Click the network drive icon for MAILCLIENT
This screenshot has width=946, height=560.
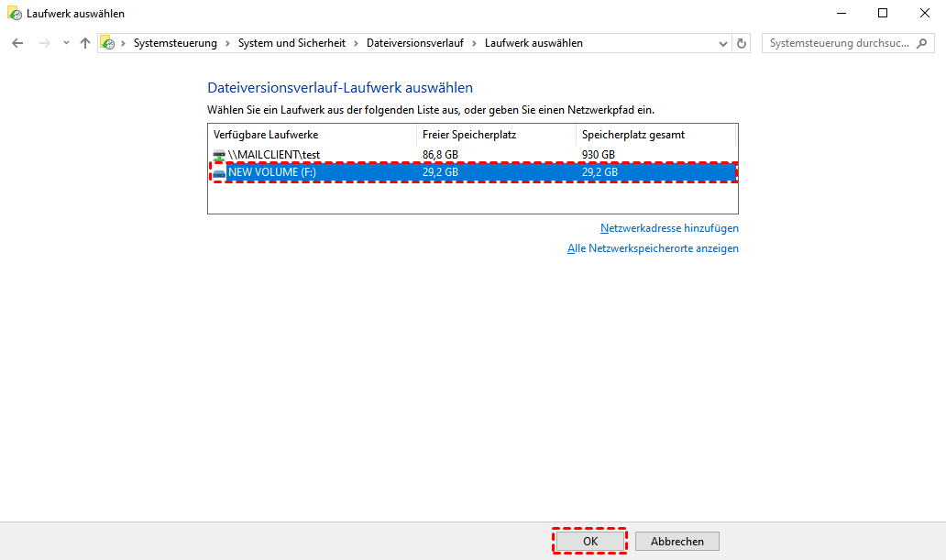coord(218,155)
